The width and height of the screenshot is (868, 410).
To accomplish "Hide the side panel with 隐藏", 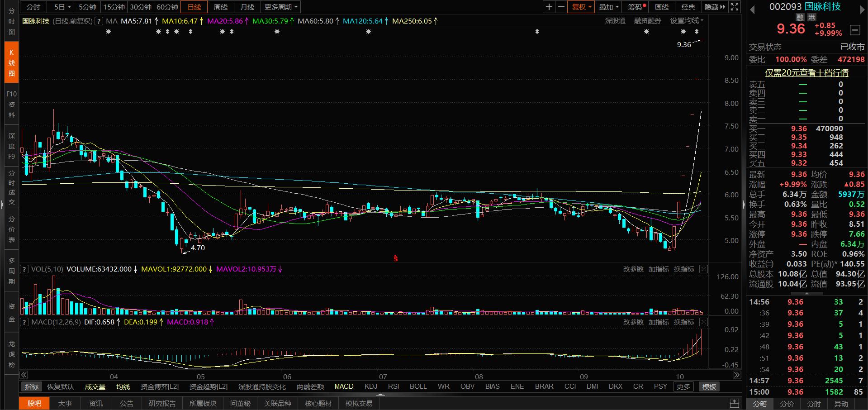I will pos(714,7).
